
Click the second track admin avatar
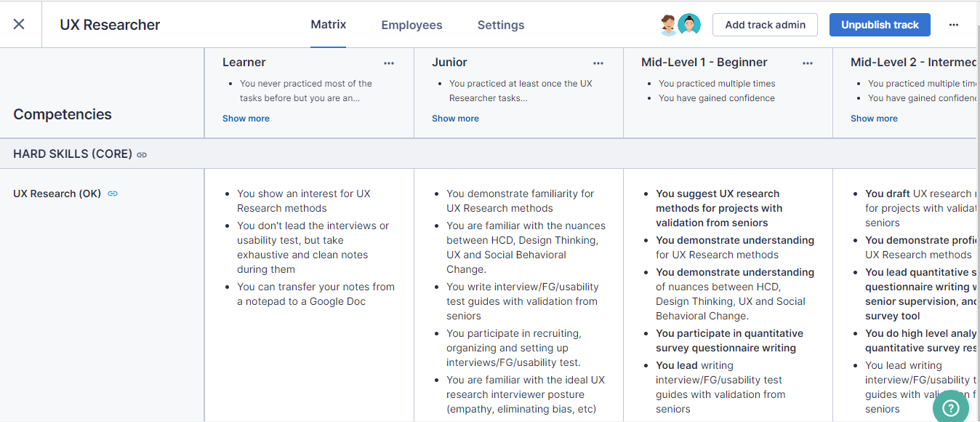pos(689,25)
